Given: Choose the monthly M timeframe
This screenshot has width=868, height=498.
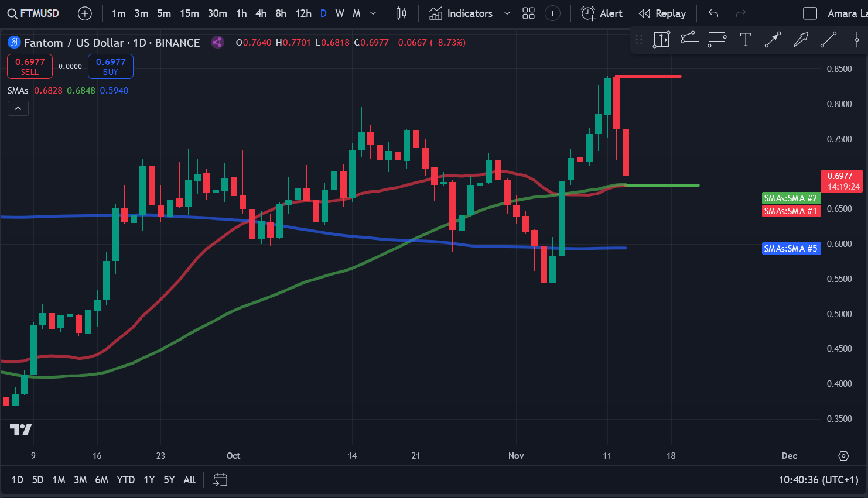Looking at the screenshot, I should (356, 13).
